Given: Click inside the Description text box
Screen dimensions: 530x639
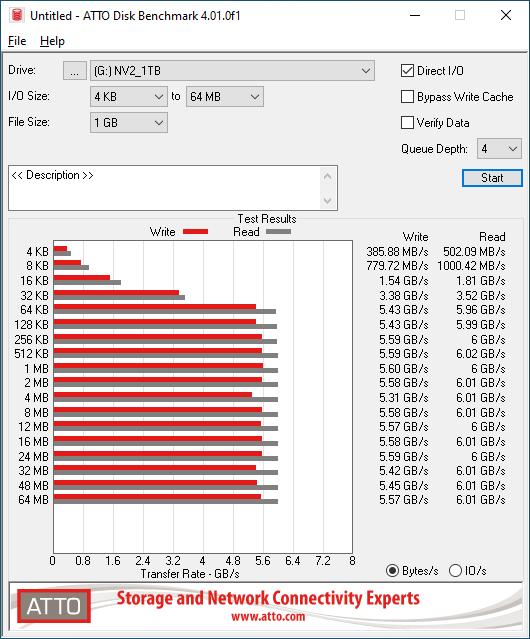Looking at the screenshot, I should point(165,188).
